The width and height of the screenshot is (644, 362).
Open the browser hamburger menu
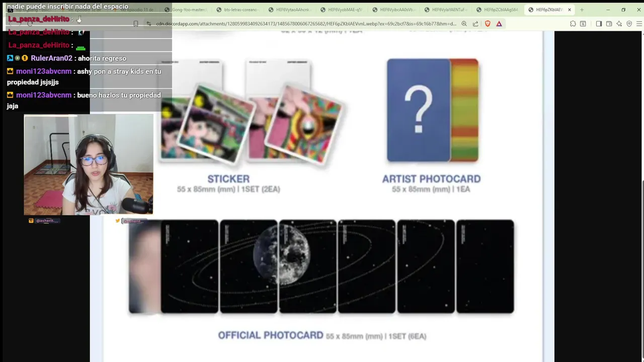tap(638, 24)
